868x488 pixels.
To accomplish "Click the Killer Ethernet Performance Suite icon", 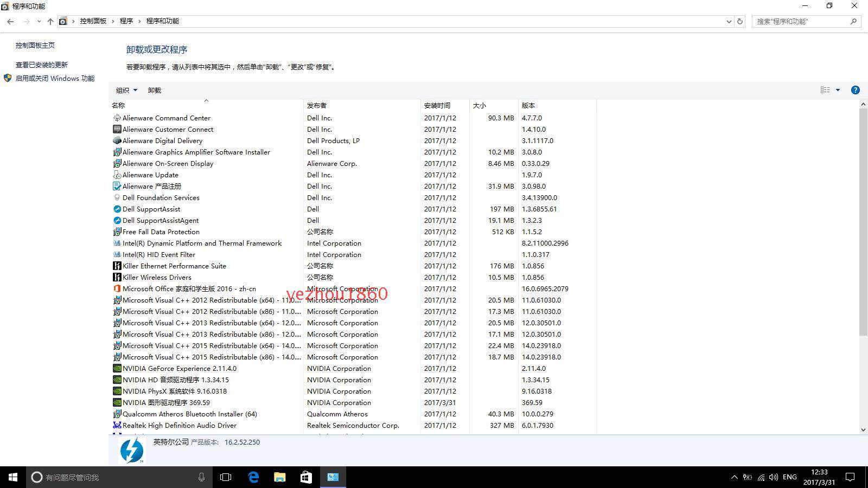I will 117,266.
